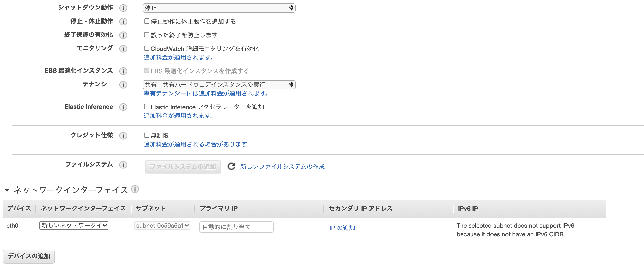
Task: Check 停止動作に休止動作を追加する box
Action: tap(147, 21)
